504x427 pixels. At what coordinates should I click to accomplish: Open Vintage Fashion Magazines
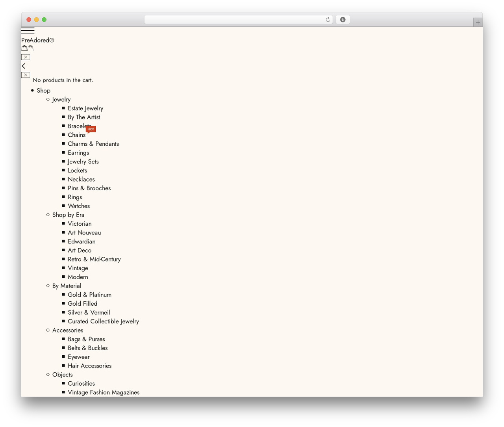pos(104,392)
